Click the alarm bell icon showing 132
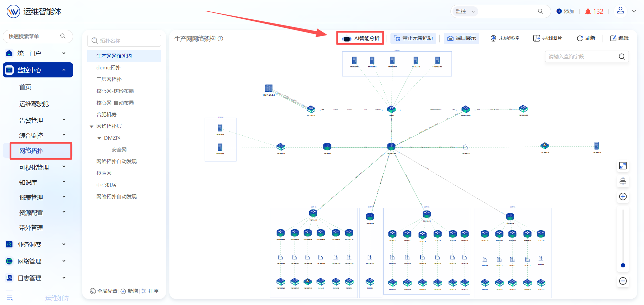Image resolution: width=644 pixels, height=305 pixels. tap(588, 11)
